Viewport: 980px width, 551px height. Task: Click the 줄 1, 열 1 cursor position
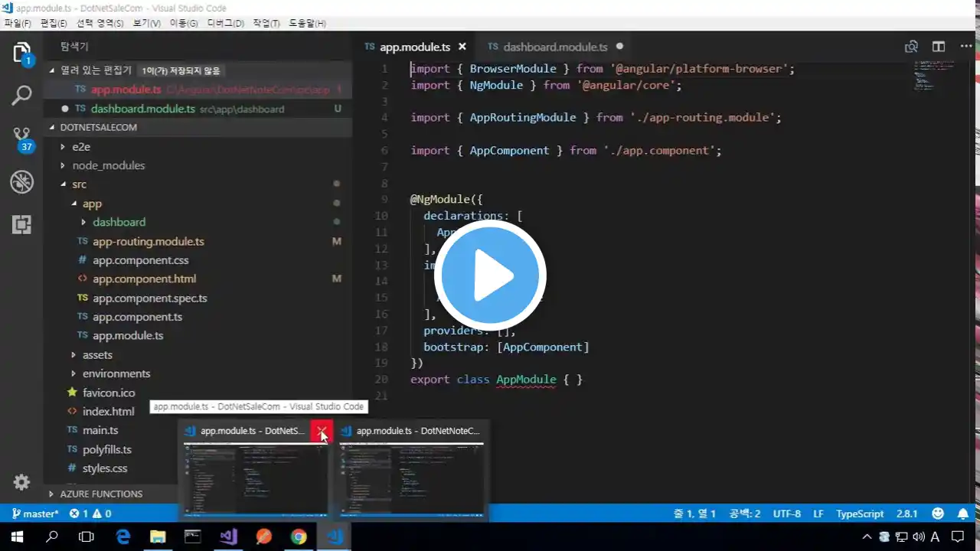click(695, 514)
